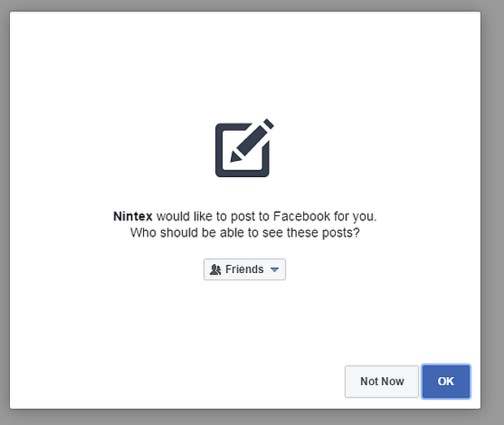Click the Friends label in audience selector
504x425 pixels.
click(244, 270)
